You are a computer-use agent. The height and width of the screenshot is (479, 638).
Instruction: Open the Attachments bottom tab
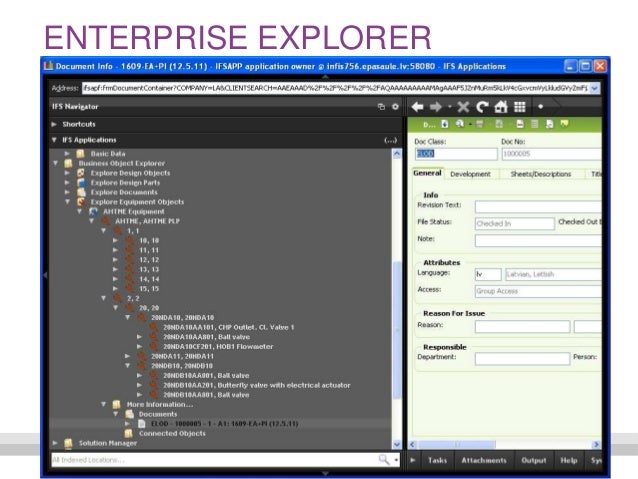click(x=484, y=460)
